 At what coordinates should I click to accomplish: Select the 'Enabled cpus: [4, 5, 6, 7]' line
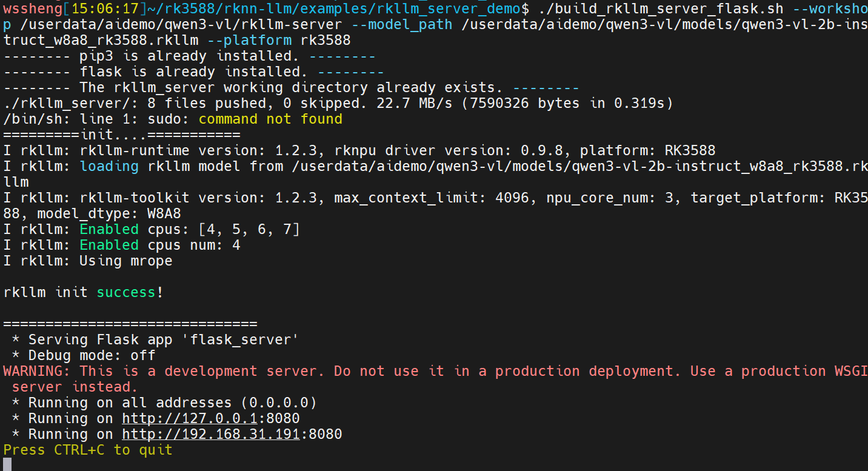(x=190, y=229)
